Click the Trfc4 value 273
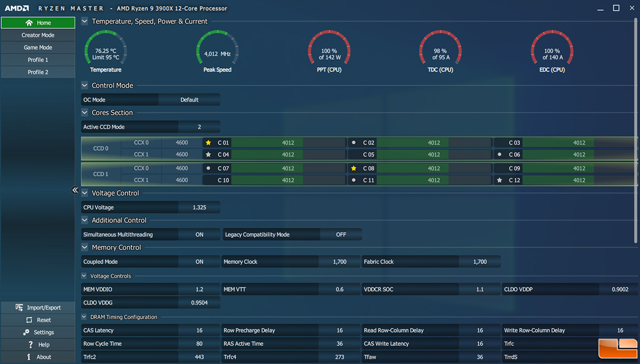640x364 pixels. pos(340,357)
